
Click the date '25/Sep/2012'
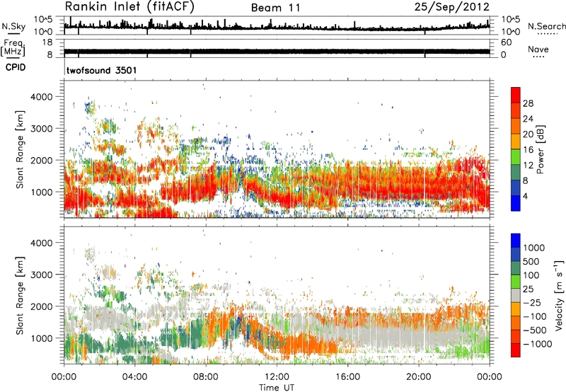click(452, 7)
